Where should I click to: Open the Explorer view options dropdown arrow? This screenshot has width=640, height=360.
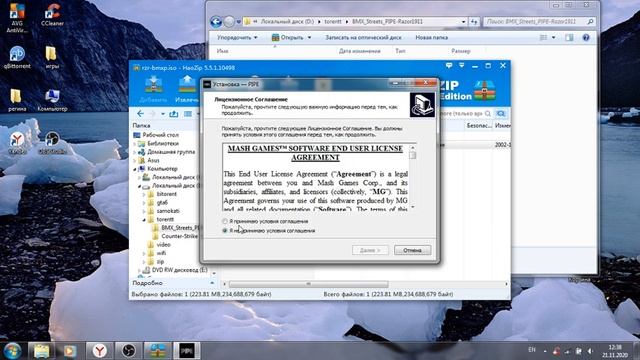coord(553,38)
